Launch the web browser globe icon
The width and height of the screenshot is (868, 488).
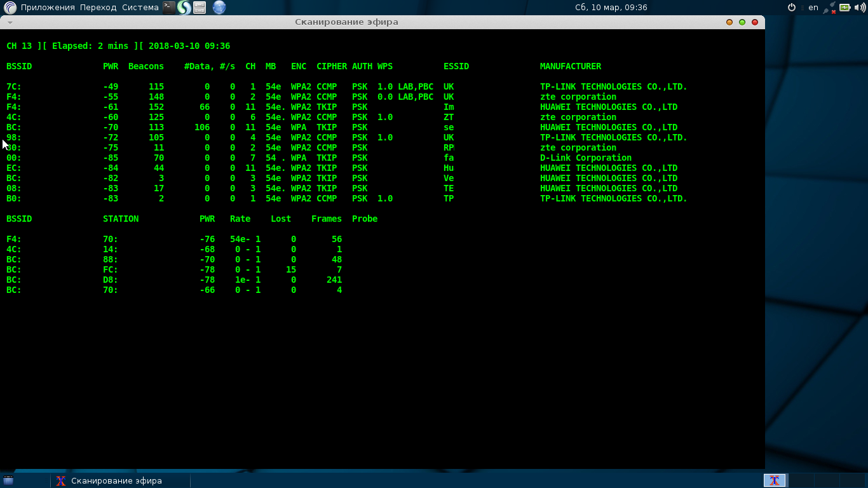[219, 8]
